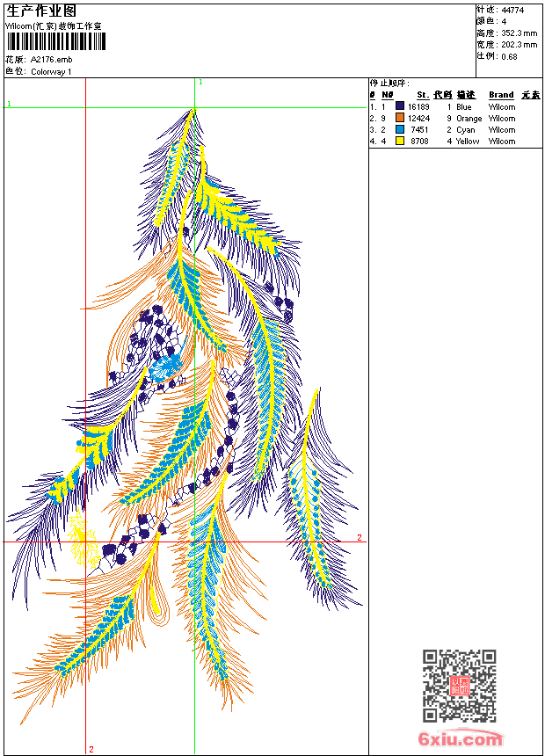The height and width of the screenshot is (756, 545).
Task: Select the Orange description in the color list
Action: point(469,119)
